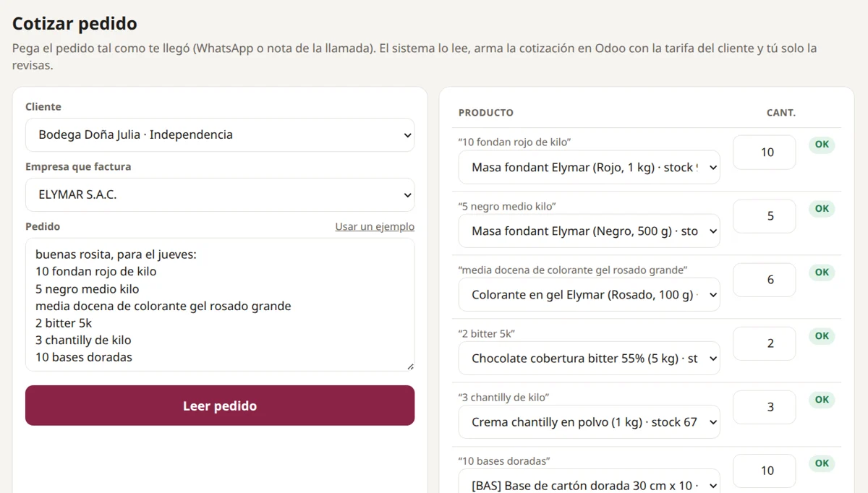Click the Usar un ejemplo link
Image resolution: width=868 pixels, height=493 pixels.
[x=375, y=227]
